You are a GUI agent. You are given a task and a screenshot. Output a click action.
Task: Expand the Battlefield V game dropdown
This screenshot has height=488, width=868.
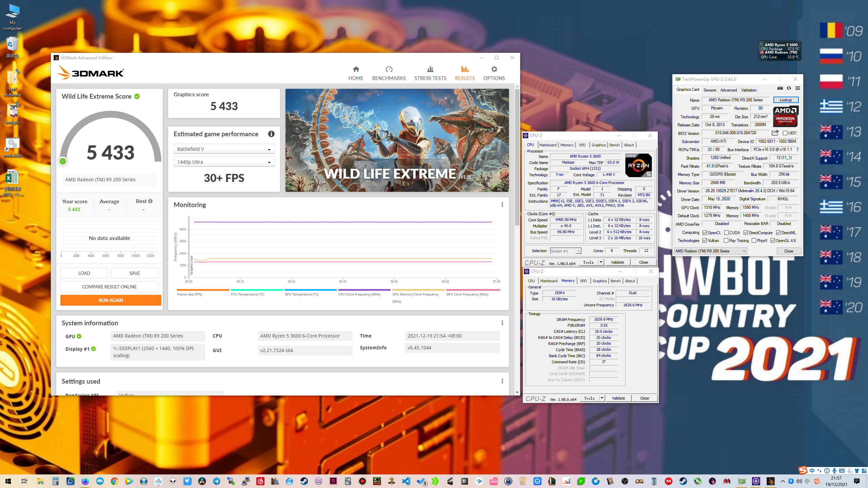[x=224, y=149]
